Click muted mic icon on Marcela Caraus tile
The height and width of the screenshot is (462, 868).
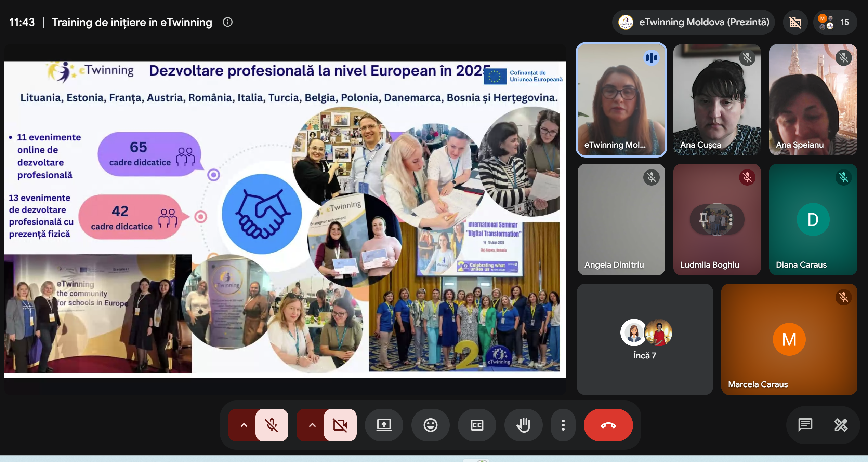pos(844,297)
